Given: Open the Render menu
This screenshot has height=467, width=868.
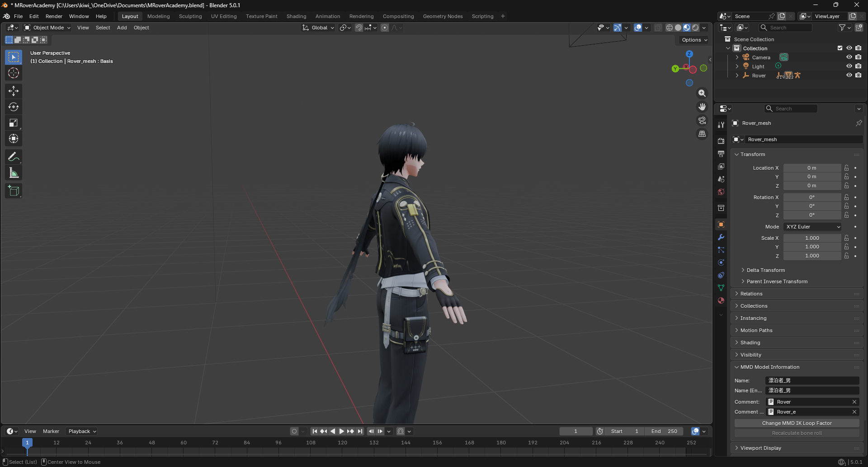Looking at the screenshot, I should coord(54,16).
